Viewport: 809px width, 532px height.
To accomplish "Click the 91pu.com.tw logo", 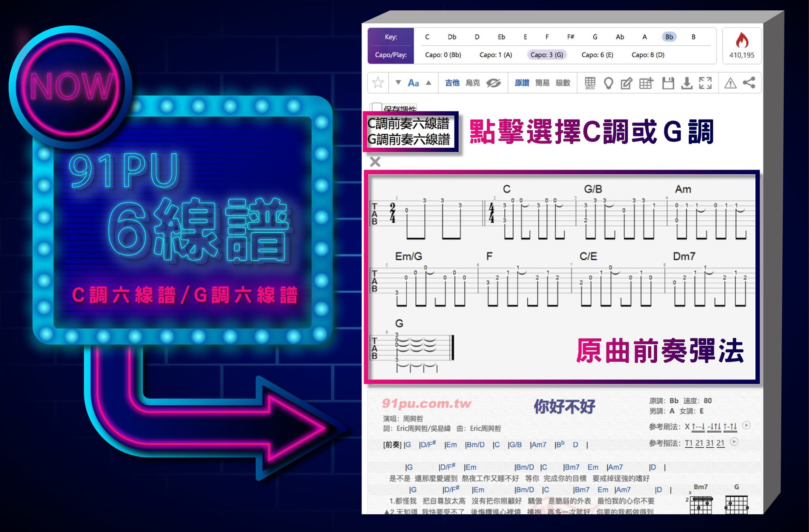I will 426,404.
